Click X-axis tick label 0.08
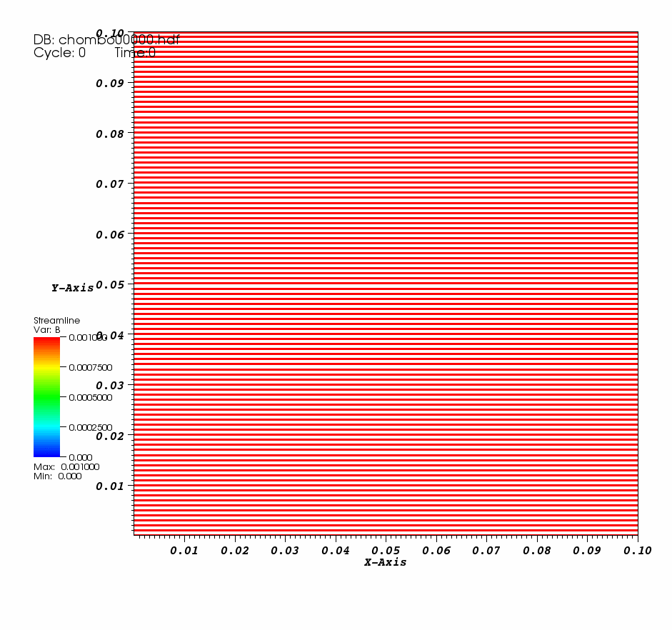 (537, 551)
